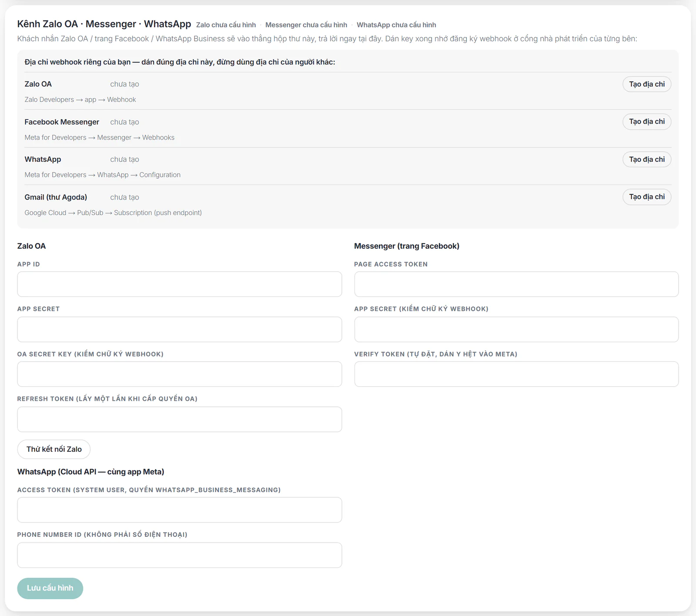Create the Gmail (thư Agoda) webhook address
Screen dimensions: 696x616
coord(647,196)
